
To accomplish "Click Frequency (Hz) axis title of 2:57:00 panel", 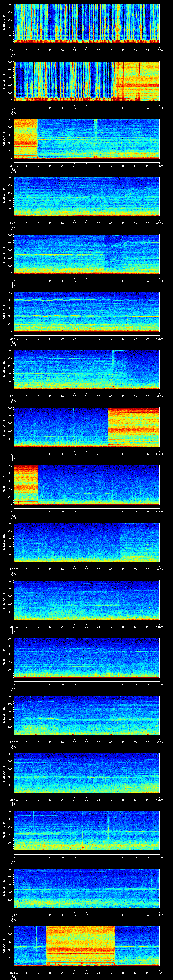I will coord(4,773).
